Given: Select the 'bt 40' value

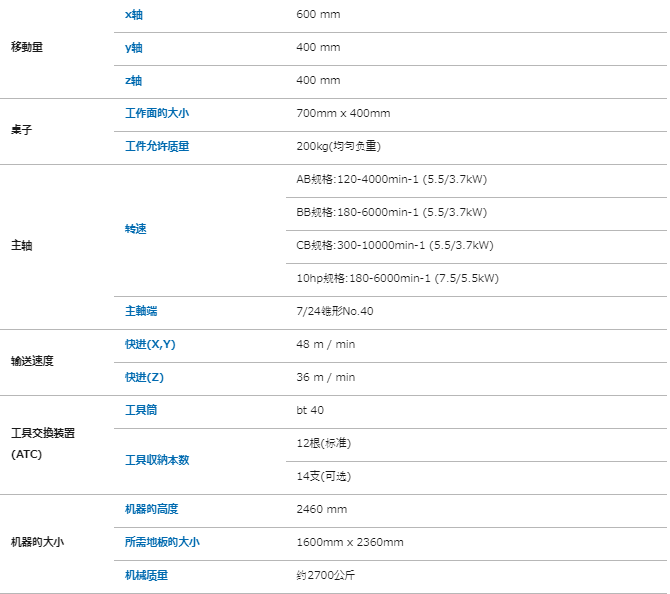Looking at the screenshot, I should click(x=310, y=410).
